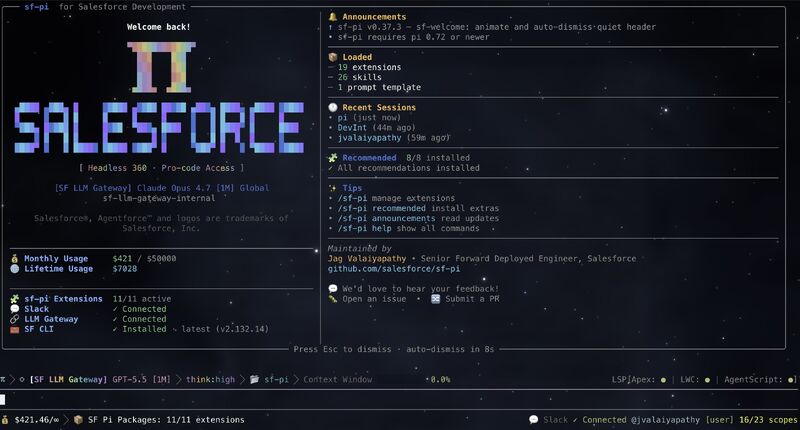Click the sf-pi requires pi 0.72 announcement

tap(413, 37)
